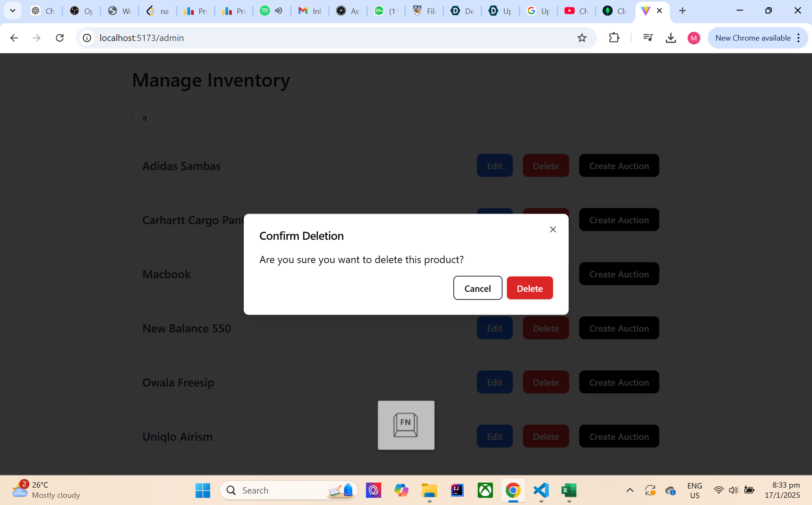Click the taskbar Search box

[x=289, y=490]
